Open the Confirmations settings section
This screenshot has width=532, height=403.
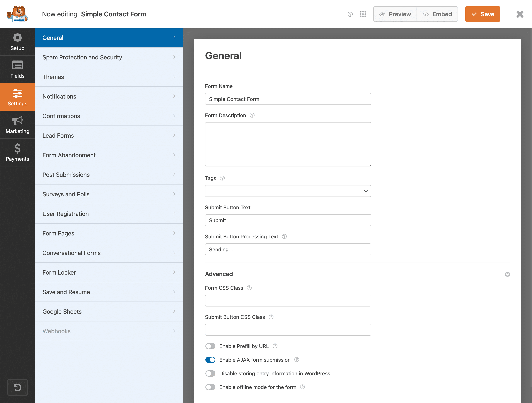click(x=109, y=116)
